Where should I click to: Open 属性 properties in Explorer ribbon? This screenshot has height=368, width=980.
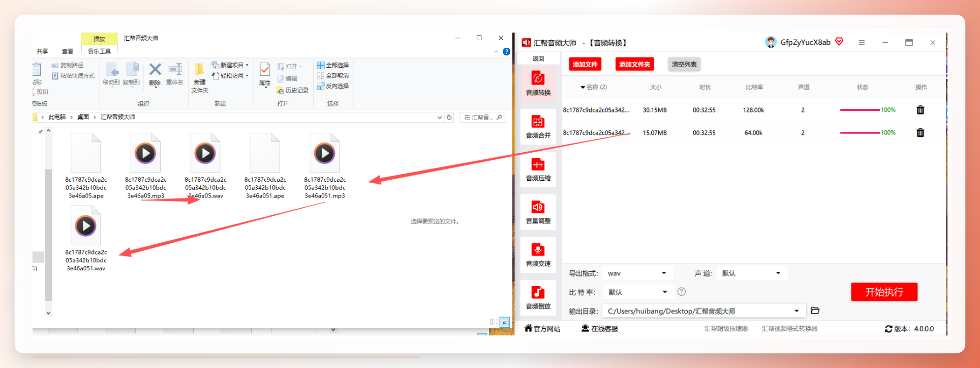coord(265,74)
